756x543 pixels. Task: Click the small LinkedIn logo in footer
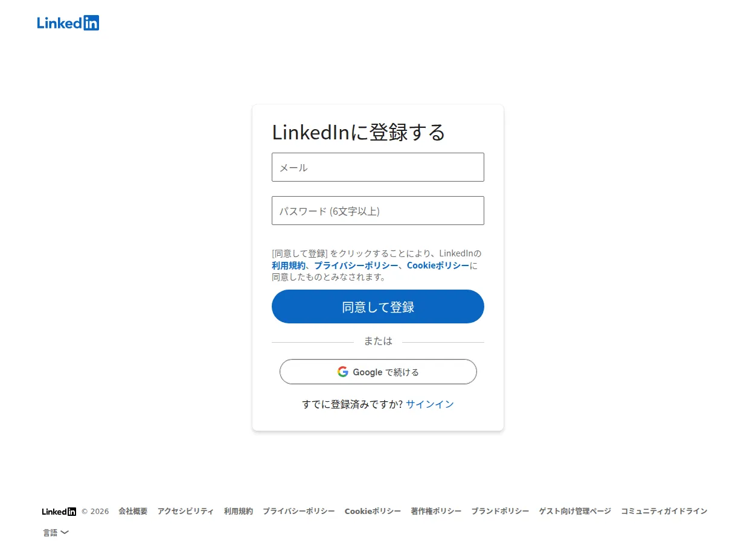click(x=59, y=512)
